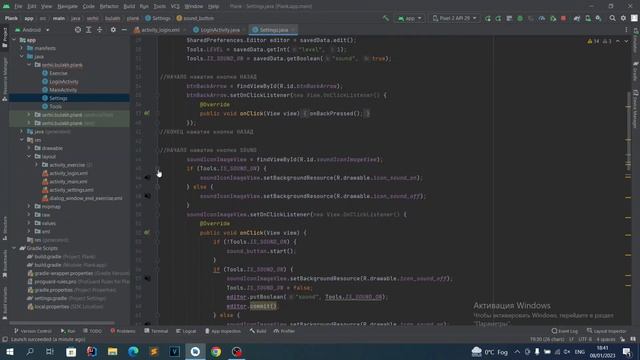
Task: Hide the Project panel with minus icon
Action: click(124, 30)
